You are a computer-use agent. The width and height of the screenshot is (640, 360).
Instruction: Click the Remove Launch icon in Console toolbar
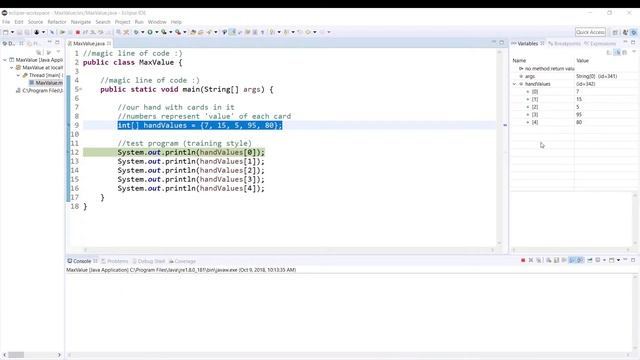click(531, 260)
